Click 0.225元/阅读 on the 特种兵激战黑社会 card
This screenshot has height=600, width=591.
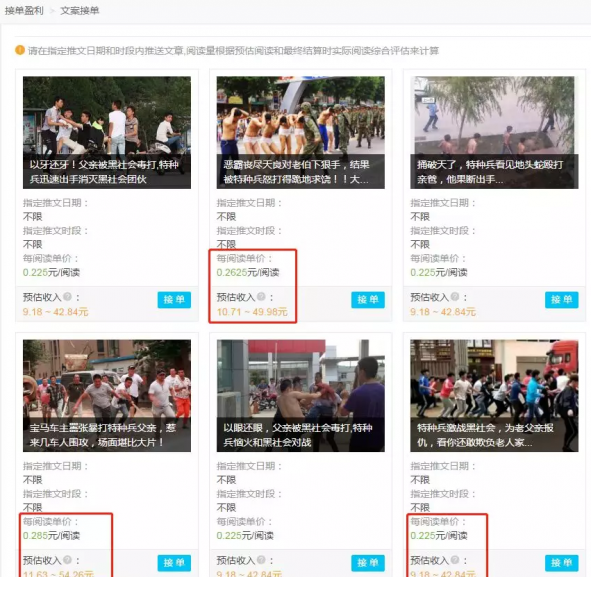click(439, 536)
